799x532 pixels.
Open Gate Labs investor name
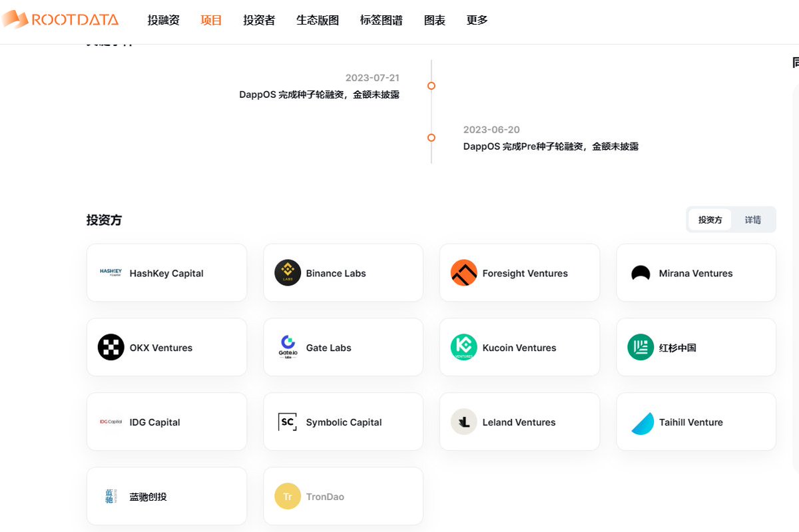329,348
